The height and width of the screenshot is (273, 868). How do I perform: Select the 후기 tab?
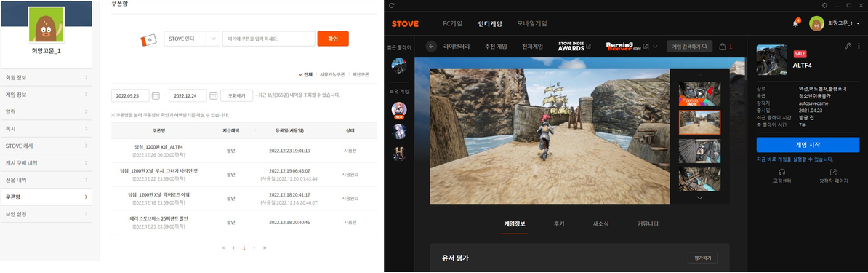click(x=559, y=224)
